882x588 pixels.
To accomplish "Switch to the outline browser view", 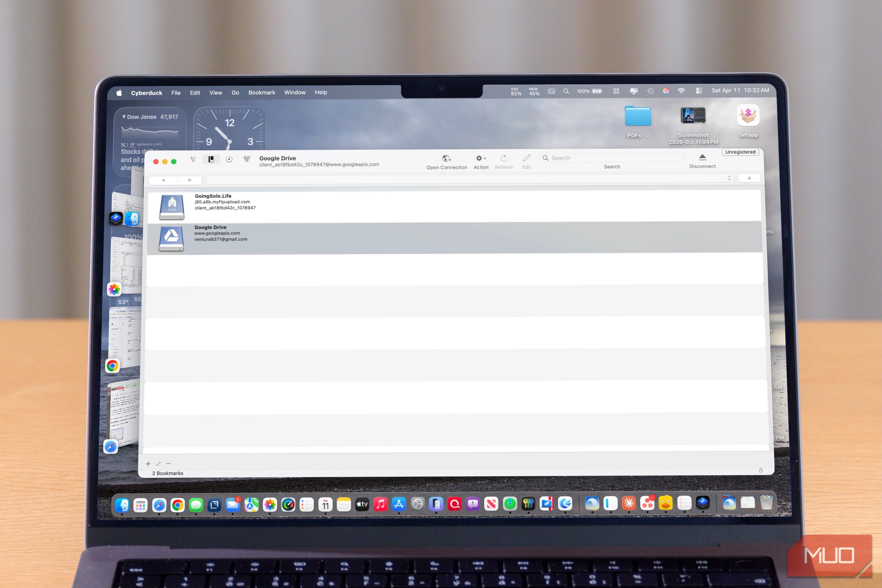I will [193, 159].
